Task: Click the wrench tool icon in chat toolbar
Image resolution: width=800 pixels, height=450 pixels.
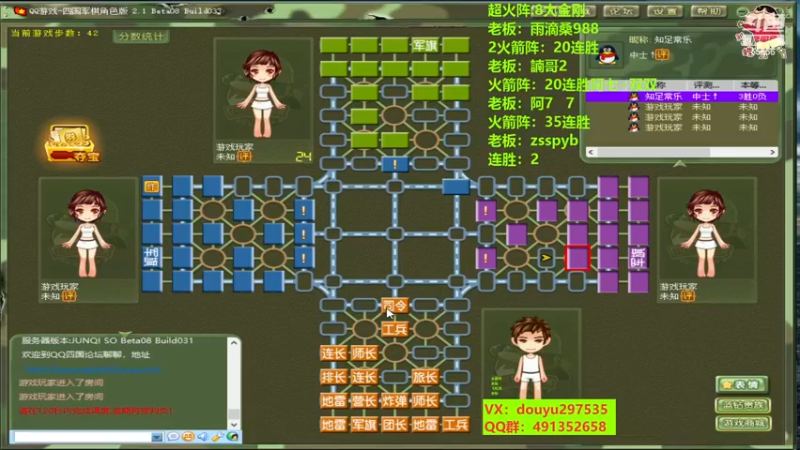Action: click(x=217, y=437)
